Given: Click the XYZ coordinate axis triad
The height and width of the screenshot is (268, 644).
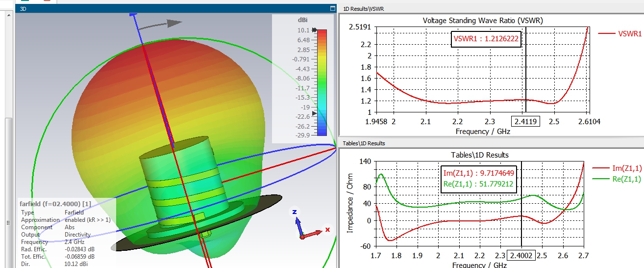Looking at the screenshot, I should 312,224.
